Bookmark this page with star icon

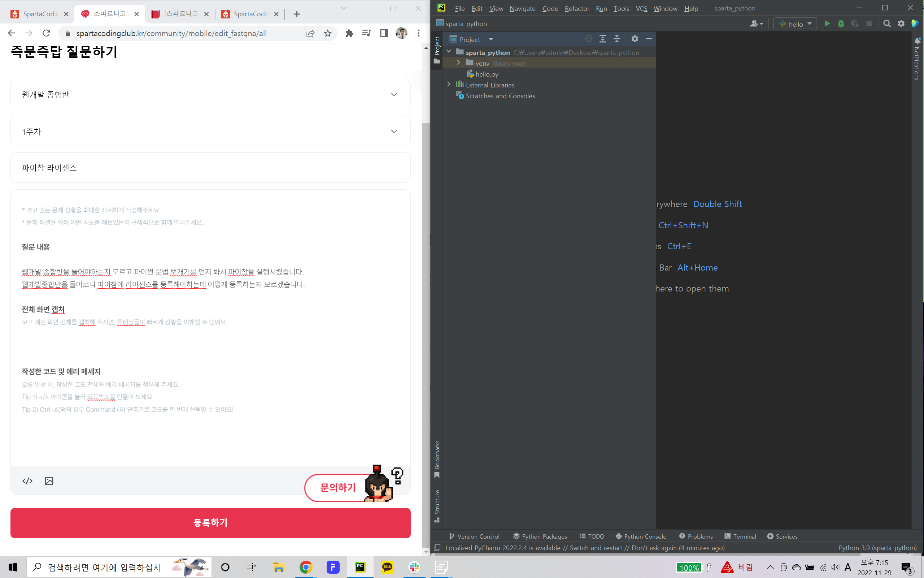(328, 33)
